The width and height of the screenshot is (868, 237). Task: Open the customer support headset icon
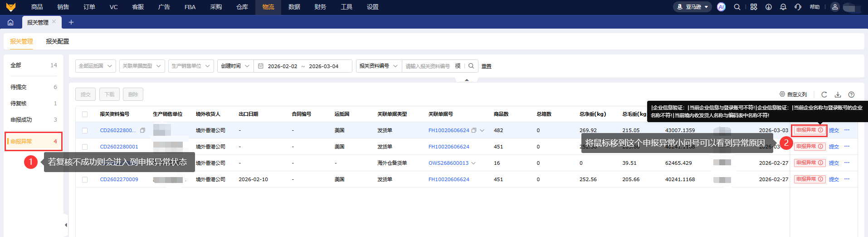798,7
